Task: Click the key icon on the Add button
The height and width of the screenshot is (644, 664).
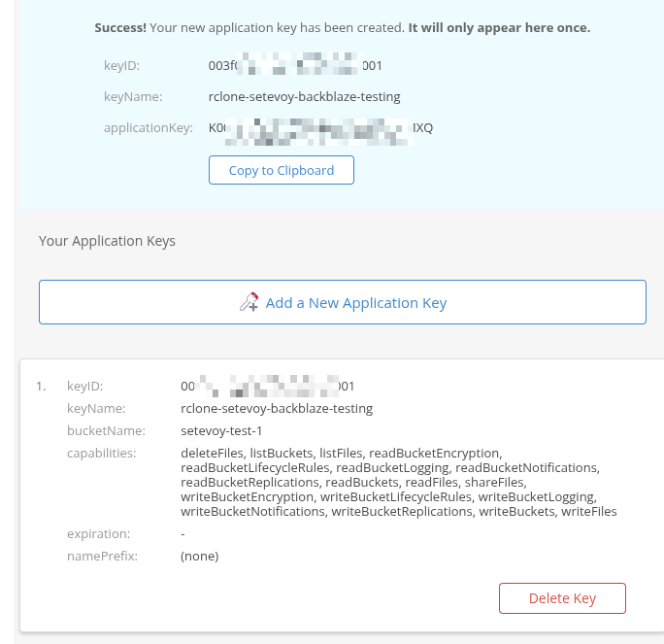Action: pyautogui.click(x=249, y=302)
